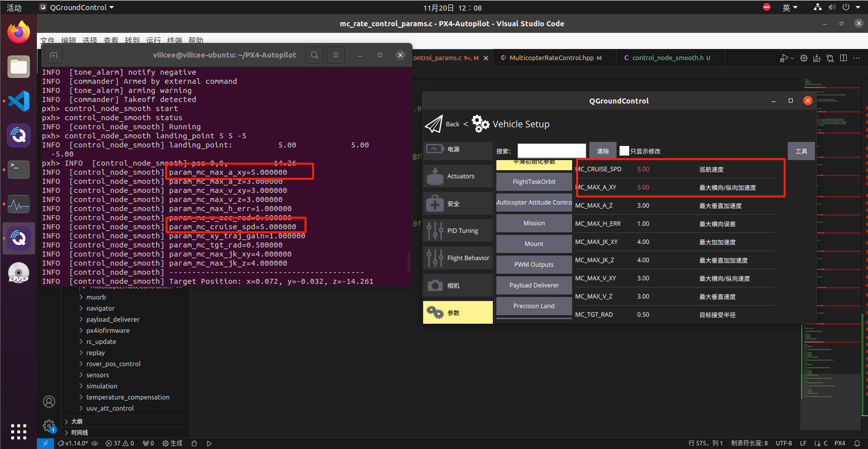
Task: Click the DVD disc icon in dock
Action: click(19, 273)
